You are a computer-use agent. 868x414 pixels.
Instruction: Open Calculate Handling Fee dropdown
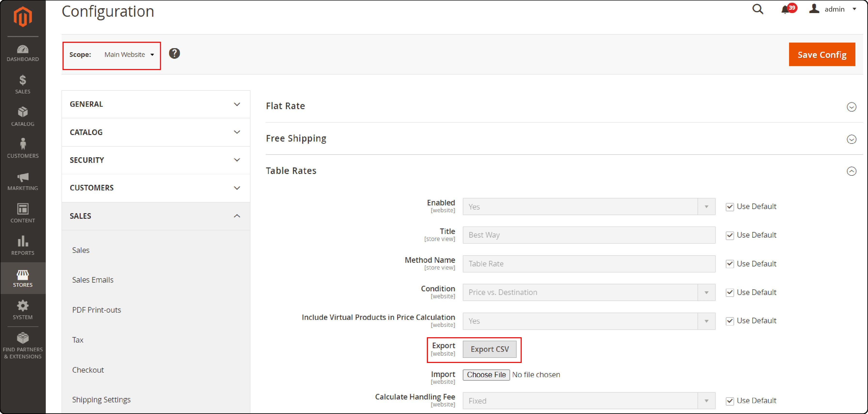click(589, 401)
